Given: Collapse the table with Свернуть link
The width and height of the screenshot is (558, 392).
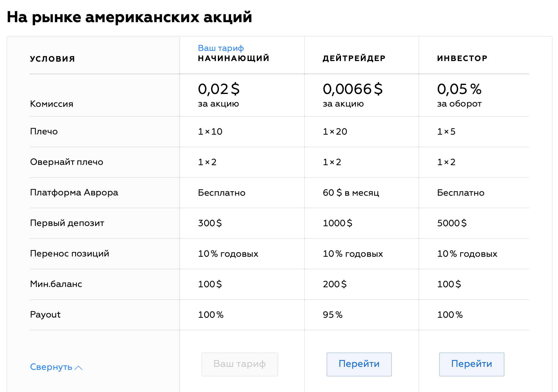Looking at the screenshot, I should pos(51,367).
